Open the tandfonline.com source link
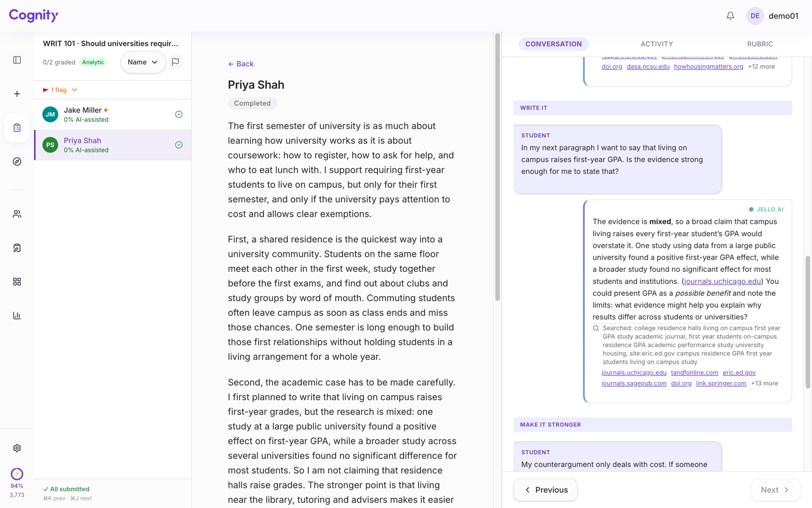This screenshot has height=508, width=812. [x=694, y=373]
